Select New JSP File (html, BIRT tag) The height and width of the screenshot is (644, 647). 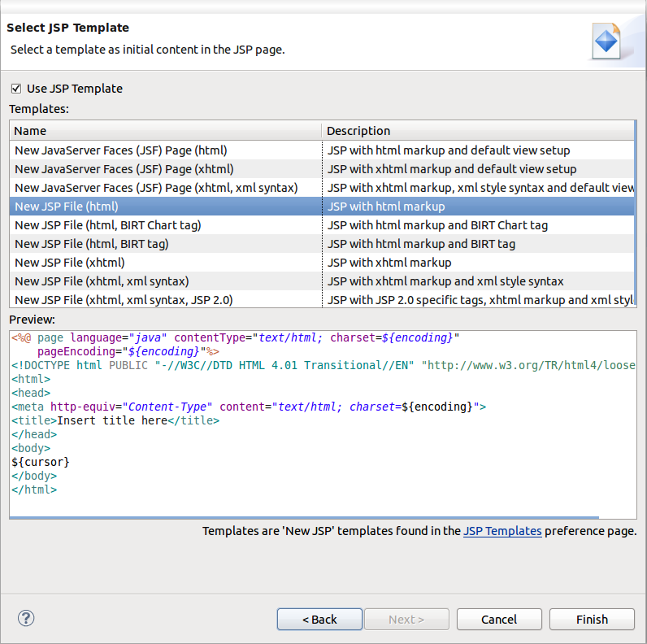tap(321, 244)
